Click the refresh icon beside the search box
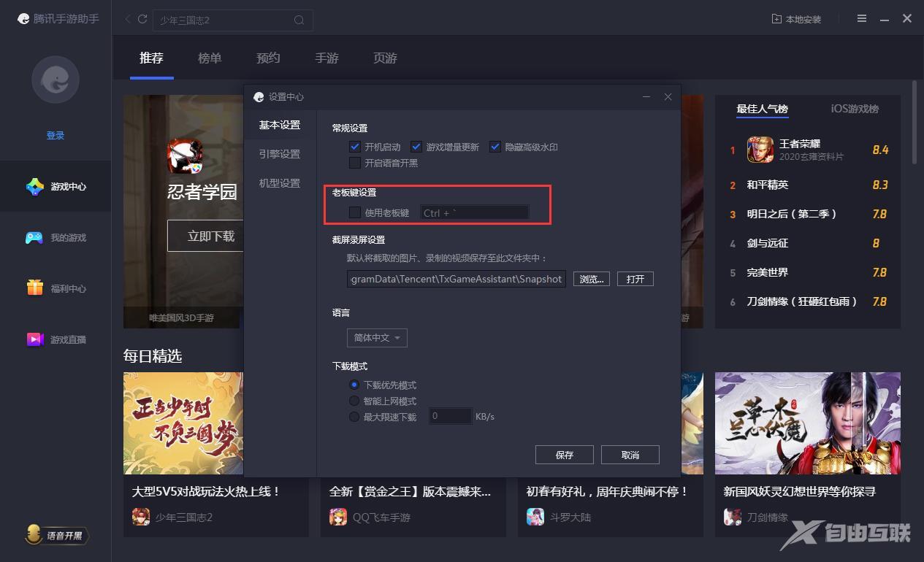Viewport: 924px width, 562px height. tap(142, 19)
